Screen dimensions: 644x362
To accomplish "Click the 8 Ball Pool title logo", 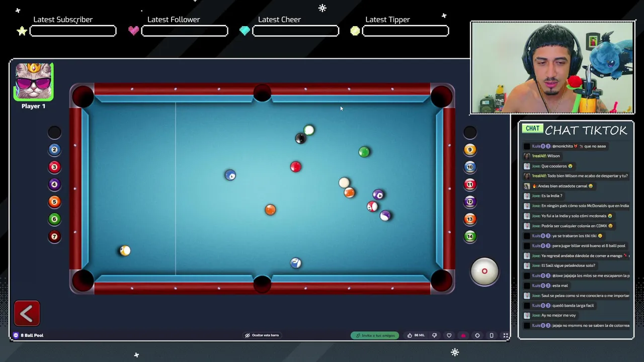I will click(x=29, y=335).
